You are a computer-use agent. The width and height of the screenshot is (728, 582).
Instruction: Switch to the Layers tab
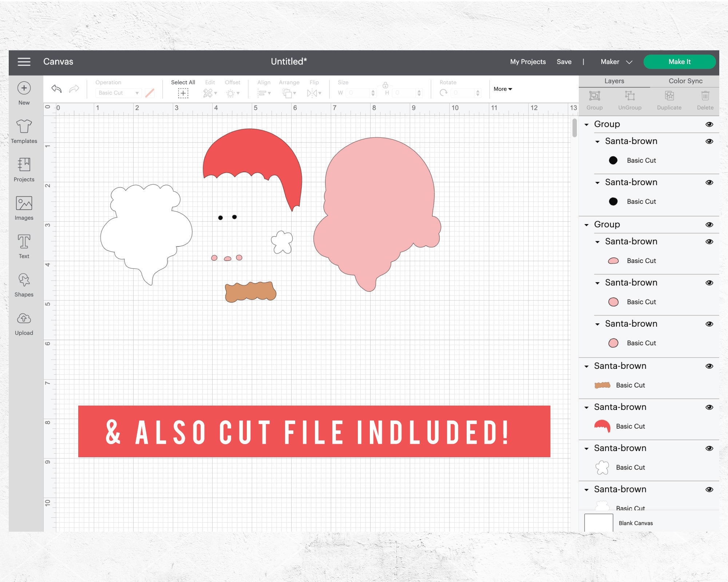(614, 81)
